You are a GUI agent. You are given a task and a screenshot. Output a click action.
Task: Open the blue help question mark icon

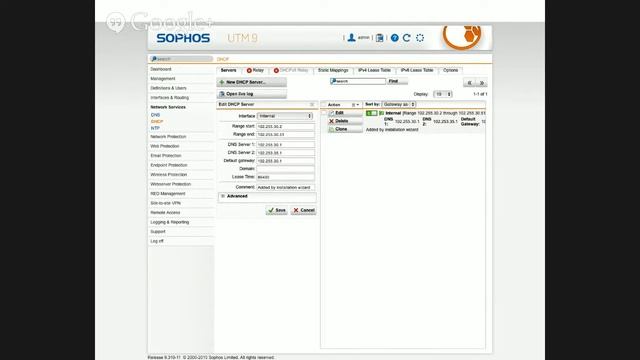click(394, 38)
